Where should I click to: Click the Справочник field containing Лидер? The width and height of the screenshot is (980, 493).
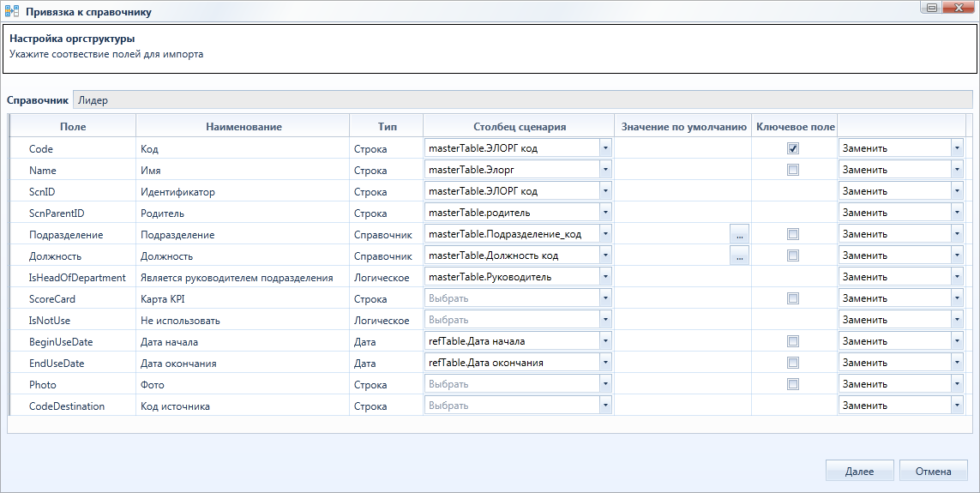pyautogui.click(x=522, y=100)
